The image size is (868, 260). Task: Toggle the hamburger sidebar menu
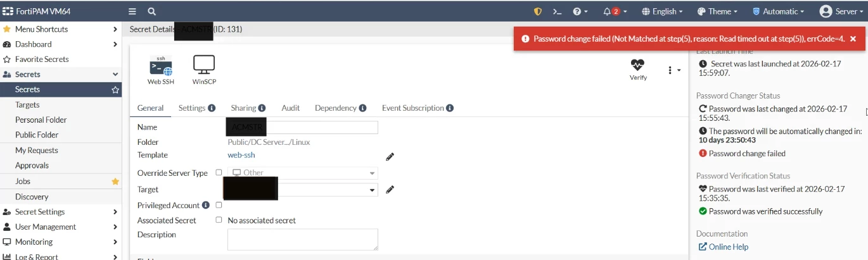(x=132, y=11)
